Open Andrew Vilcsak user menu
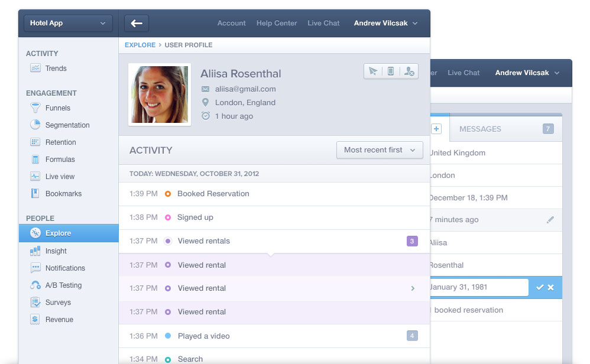Screen dimensions: 590x364 385,23
